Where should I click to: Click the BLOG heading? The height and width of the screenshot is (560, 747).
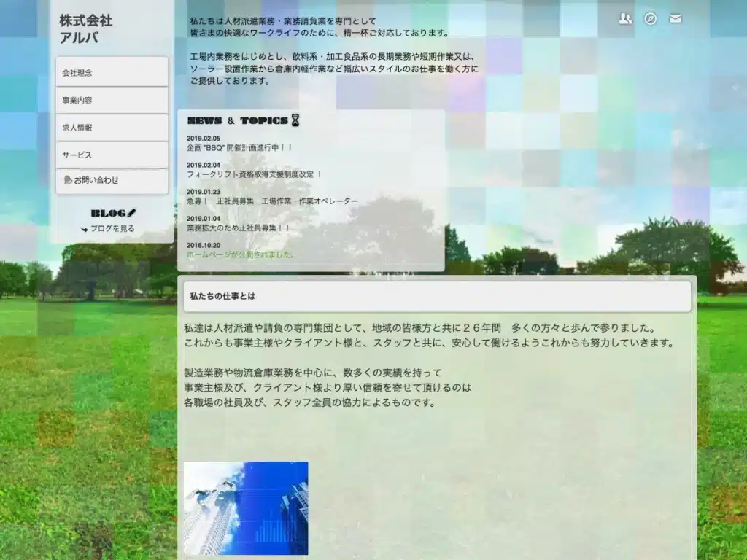click(108, 213)
